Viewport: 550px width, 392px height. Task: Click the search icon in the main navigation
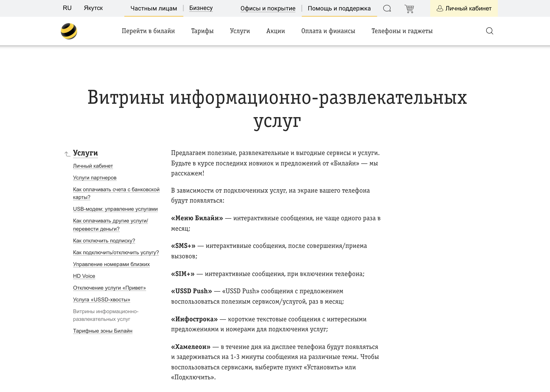490,31
